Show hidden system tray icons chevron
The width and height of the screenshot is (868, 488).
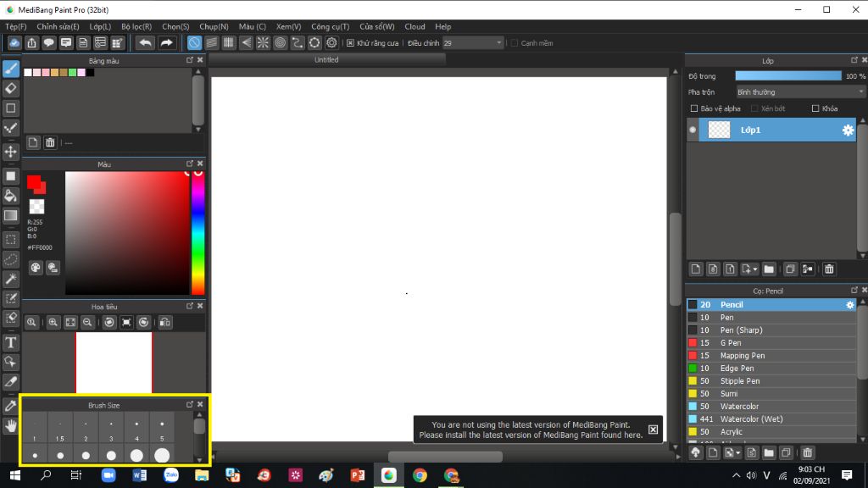[736, 475]
